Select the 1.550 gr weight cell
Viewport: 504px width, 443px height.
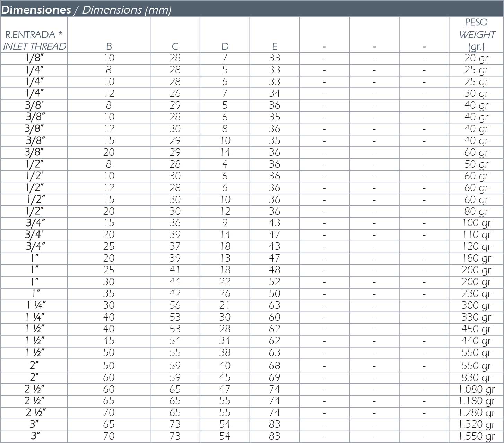(x=476, y=436)
